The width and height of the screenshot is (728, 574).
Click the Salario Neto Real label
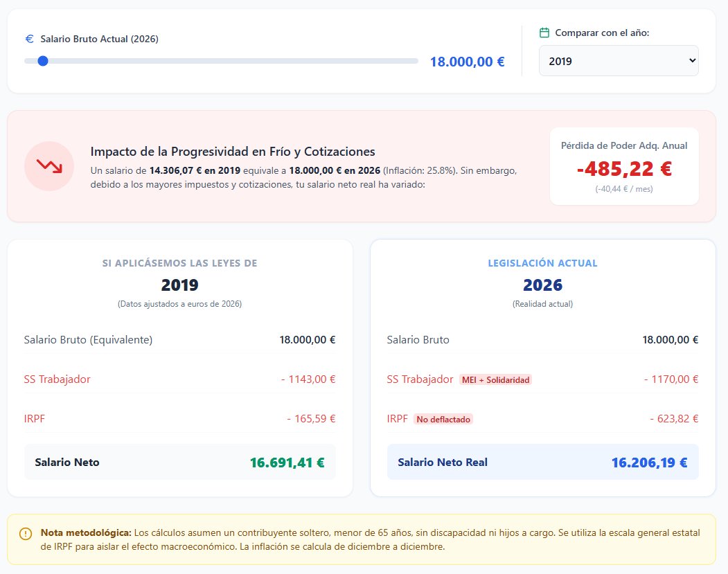[x=443, y=462]
